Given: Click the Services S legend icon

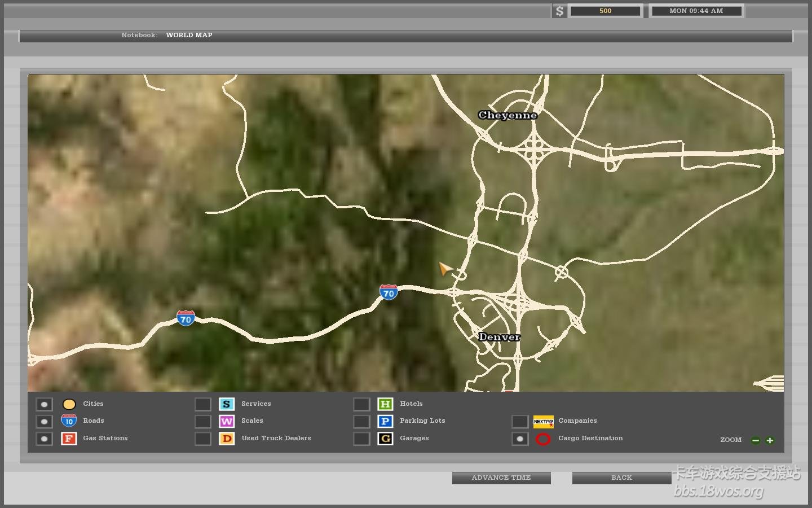Looking at the screenshot, I should tap(226, 404).
